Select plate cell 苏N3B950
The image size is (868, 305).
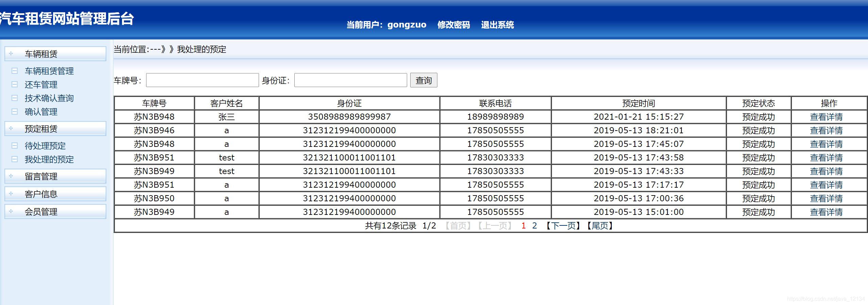pyautogui.click(x=154, y=199)
